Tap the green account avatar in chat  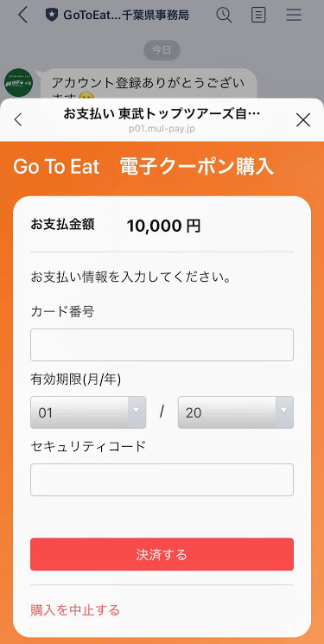pyautogui.click(x=18, y=82)
